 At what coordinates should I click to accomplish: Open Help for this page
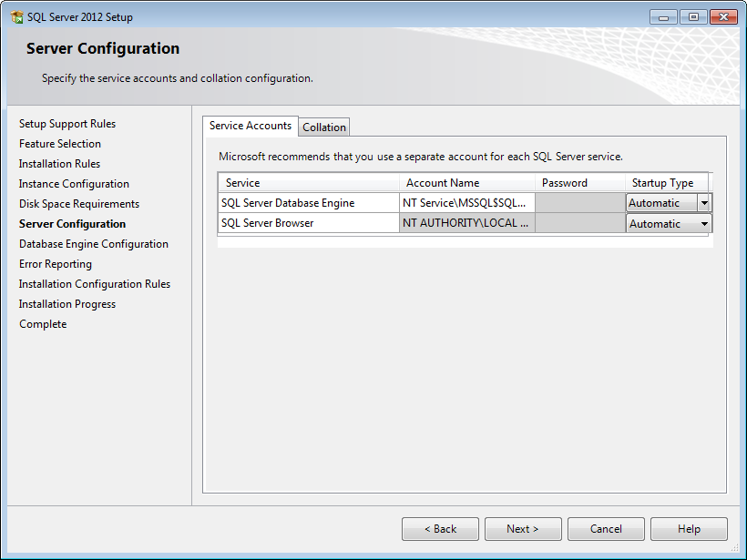tap(689, 529)
